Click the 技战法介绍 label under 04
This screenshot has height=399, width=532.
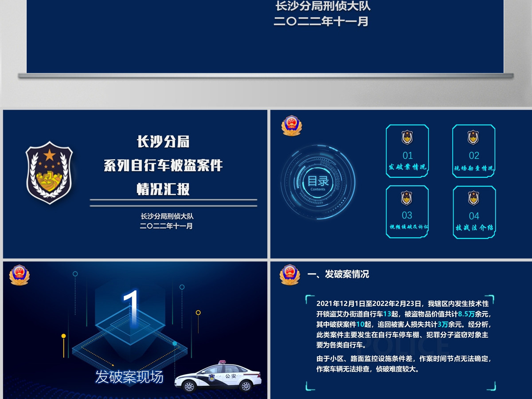click(474, 227)
